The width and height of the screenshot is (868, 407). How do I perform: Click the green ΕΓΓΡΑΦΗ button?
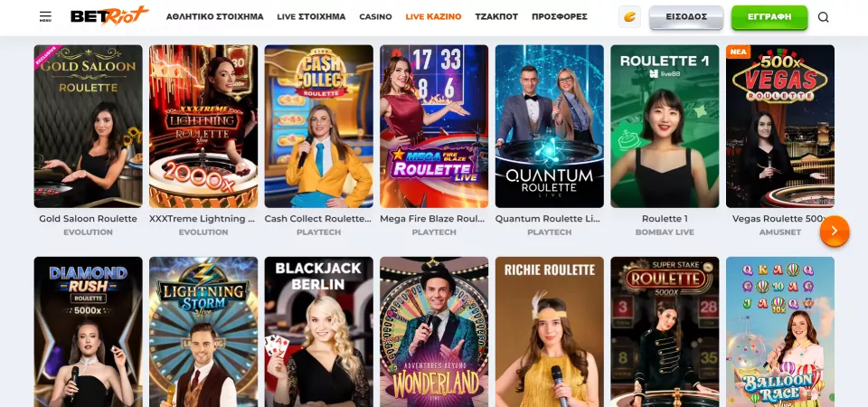[x=769, y=17]
